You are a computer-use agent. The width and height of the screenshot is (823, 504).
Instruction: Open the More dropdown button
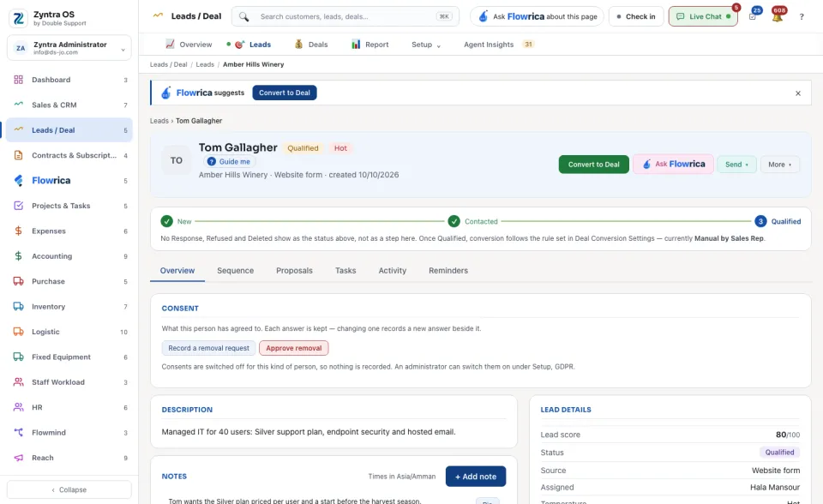pyautogui.click(x=780, y=165)
